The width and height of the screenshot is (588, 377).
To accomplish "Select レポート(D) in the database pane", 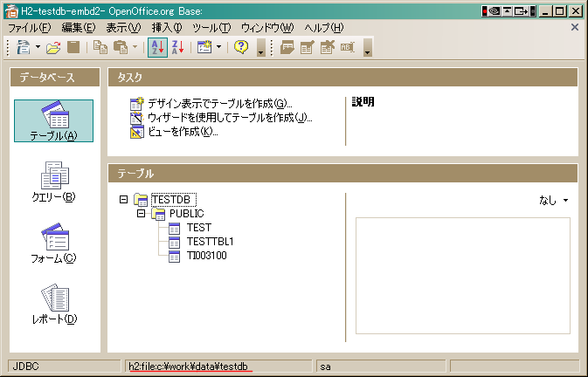I will [x=54, y=305].
